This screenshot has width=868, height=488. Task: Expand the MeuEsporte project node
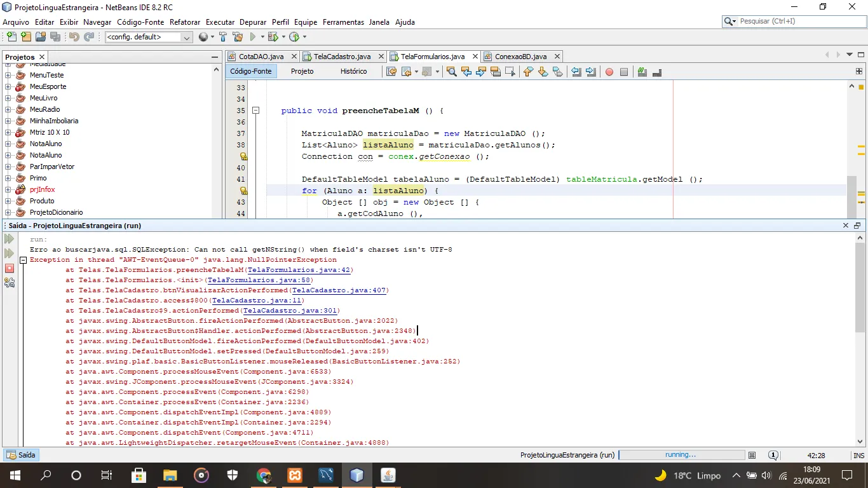pos(8,86)
